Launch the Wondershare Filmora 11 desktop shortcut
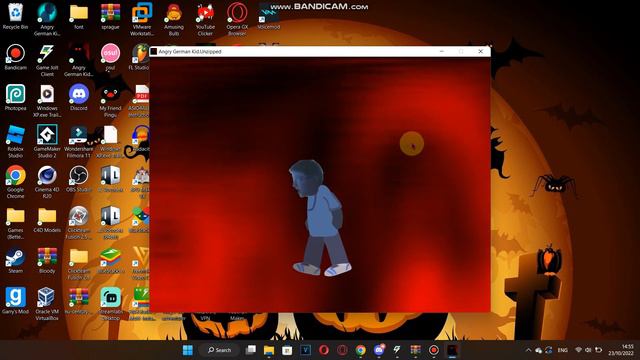 click(79, 141)
